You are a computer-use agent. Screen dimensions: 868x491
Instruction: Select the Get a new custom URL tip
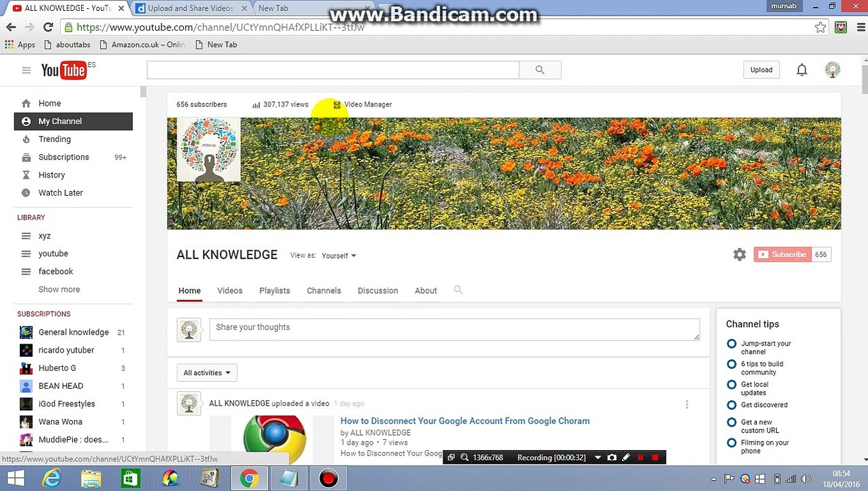(753, 426)
